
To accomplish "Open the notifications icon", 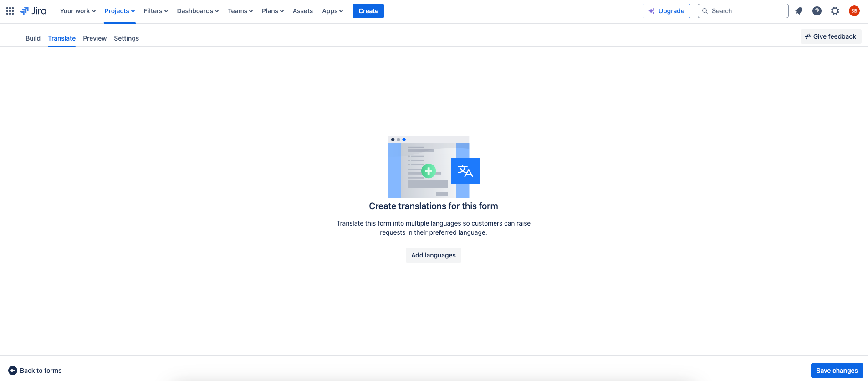I will (x=799, y=11).
